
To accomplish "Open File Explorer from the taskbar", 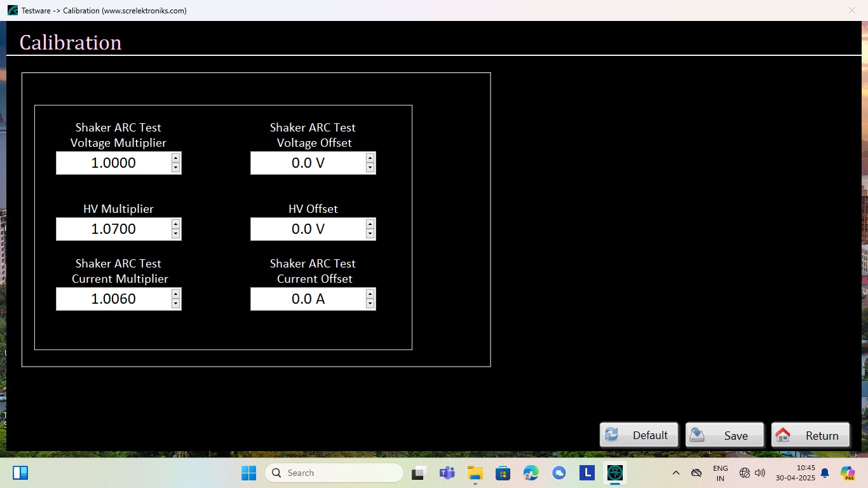I will (475, 473).
